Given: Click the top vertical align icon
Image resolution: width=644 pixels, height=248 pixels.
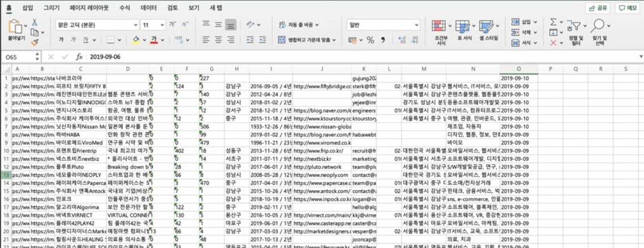Looking at the screenshot, I should 206,24.
